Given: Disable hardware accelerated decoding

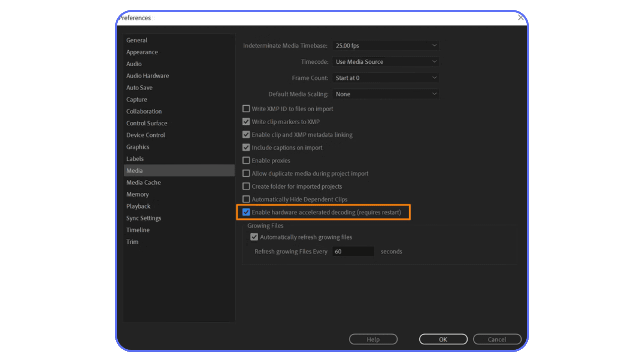Looking at the screenshot, I should coord(247,212).
